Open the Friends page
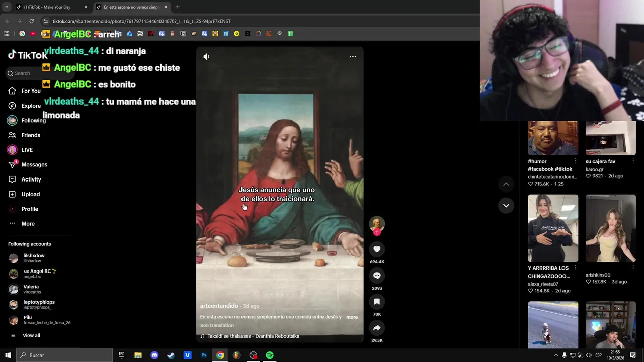This screenshot has width=644, height=362. (25, 135)
